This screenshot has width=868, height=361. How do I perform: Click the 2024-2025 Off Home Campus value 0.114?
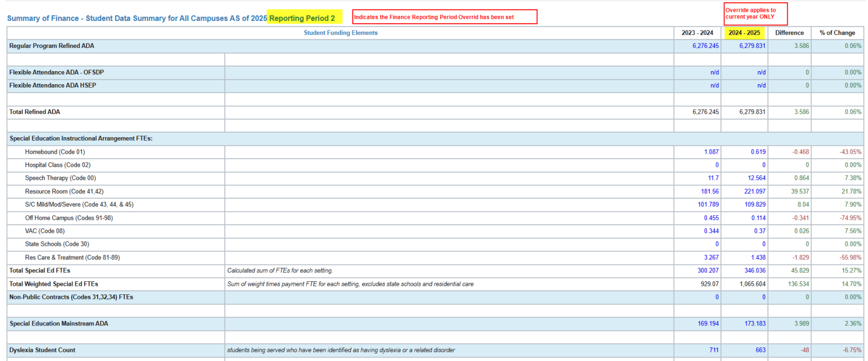(757, 218)
